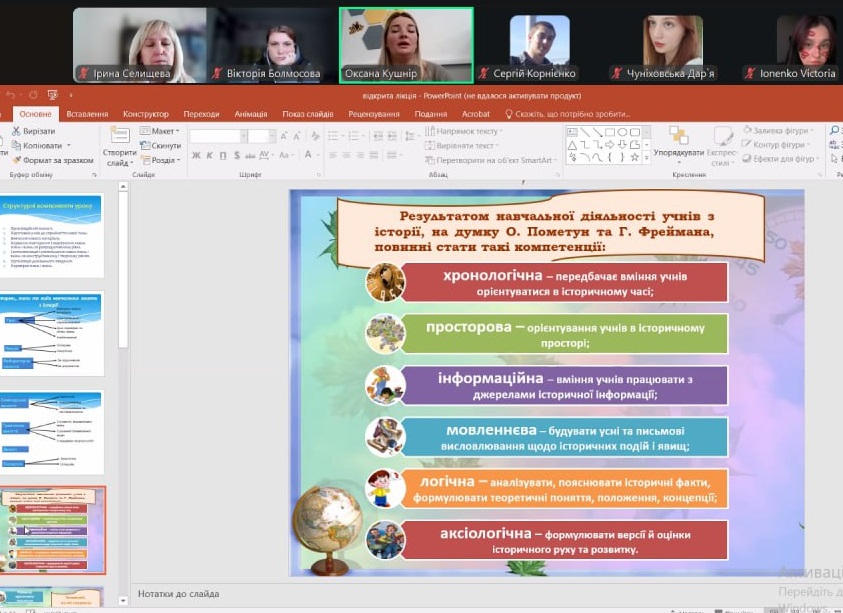Toggle underline (П) formatting
Image resolution: width=843 pixels, height=613 pixels.
(224, 155)
